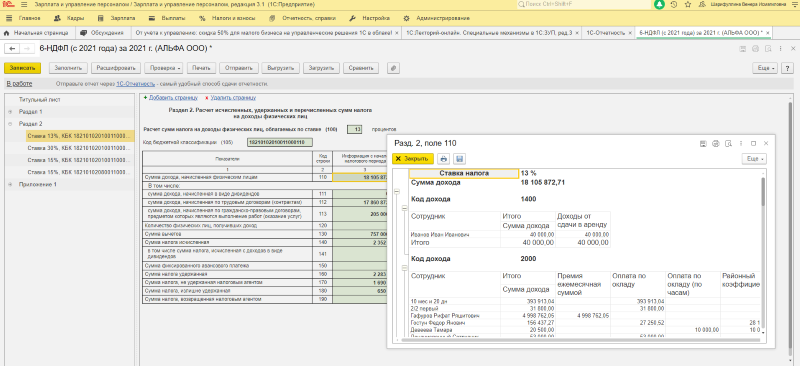Follow the 1С-Отчетность hyperlink in hint
The width and height of the screenshot is (800, 366).
coord(135,84)
